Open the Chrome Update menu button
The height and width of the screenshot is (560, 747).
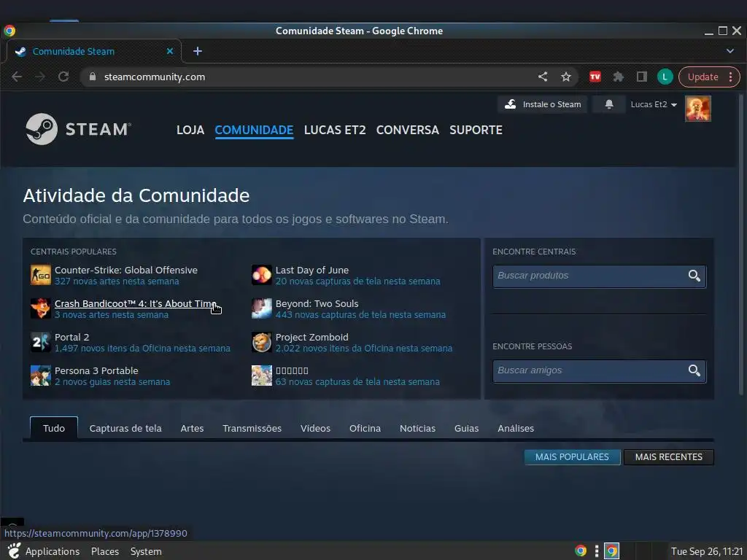pos(709,77)
